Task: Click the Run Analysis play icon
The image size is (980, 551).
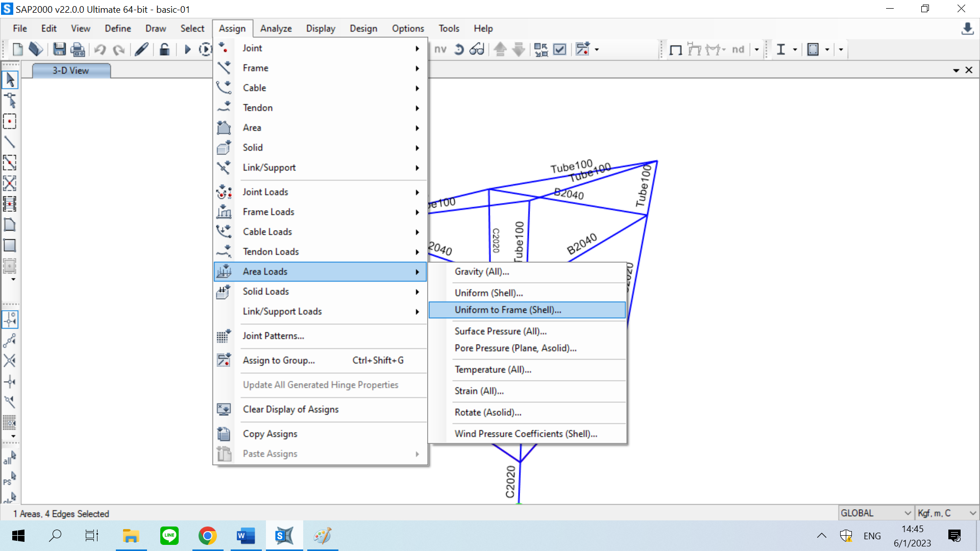Action: coord(187,49)
